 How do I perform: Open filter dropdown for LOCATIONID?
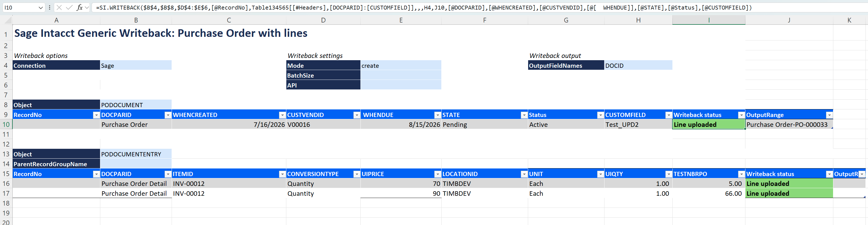(524, 174)
